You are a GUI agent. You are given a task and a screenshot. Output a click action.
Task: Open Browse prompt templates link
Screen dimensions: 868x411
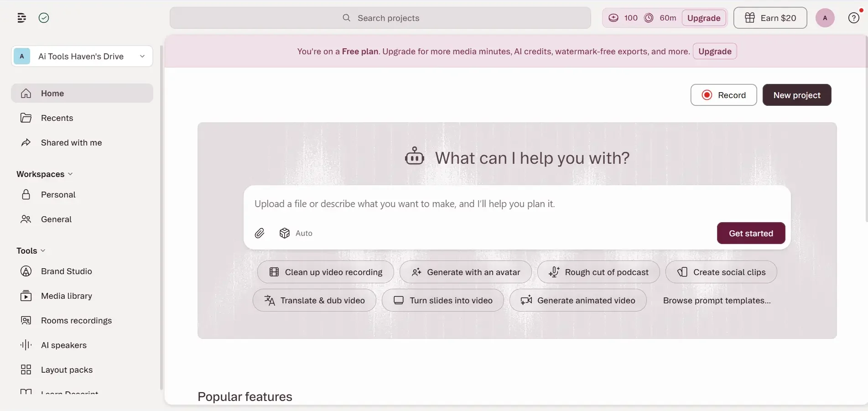717,300
